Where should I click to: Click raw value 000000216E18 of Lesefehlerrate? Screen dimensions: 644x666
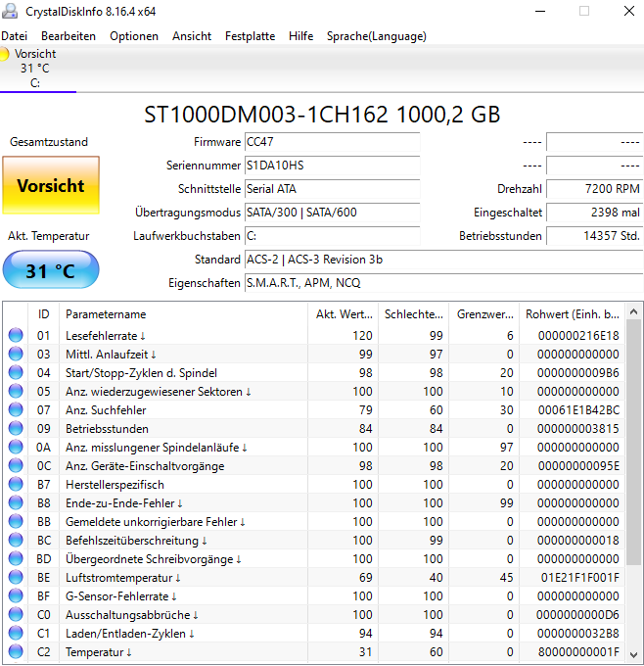tap(578, 336)
